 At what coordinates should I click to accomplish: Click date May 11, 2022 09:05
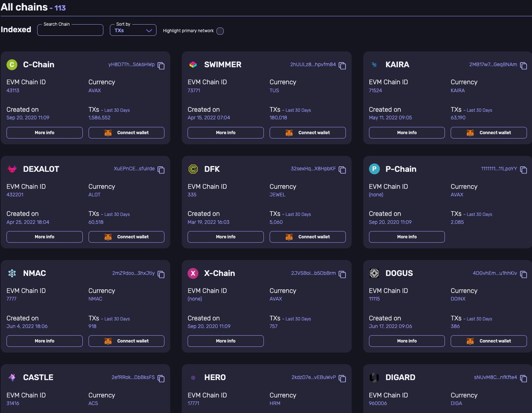390,118
